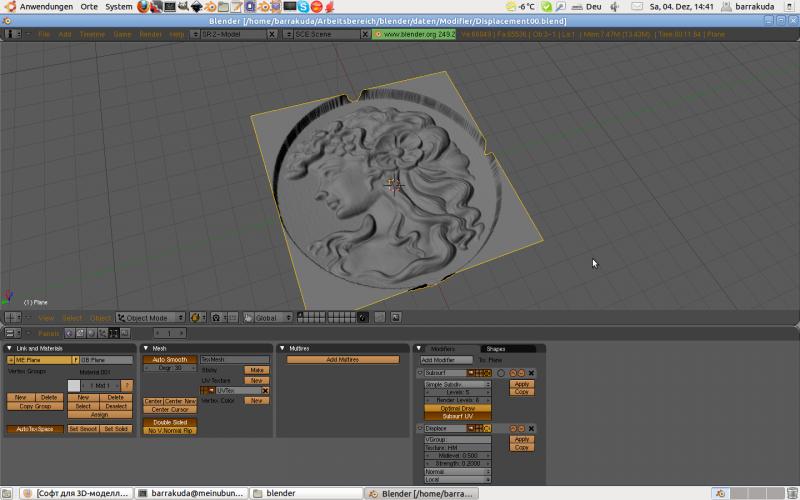Viewport: 800px width, 500px height.
Task: Click the Add Multires button
Action: [342, 360]
